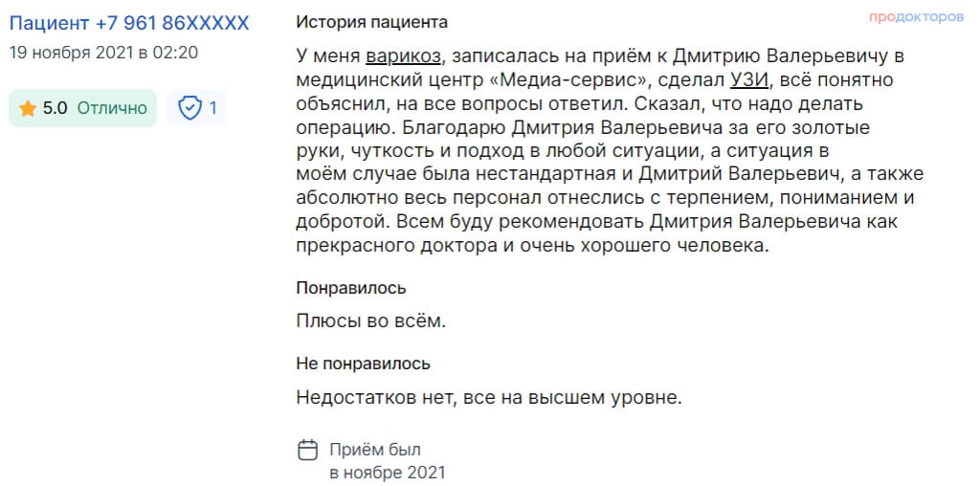
Task: Select the Понравилось section heading
Action: tap(351, 288)
